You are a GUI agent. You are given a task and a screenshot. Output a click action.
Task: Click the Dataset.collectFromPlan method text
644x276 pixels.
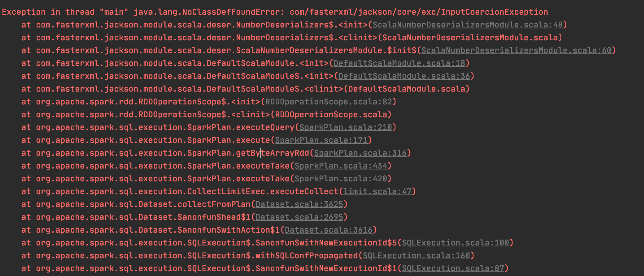point(194,204)
